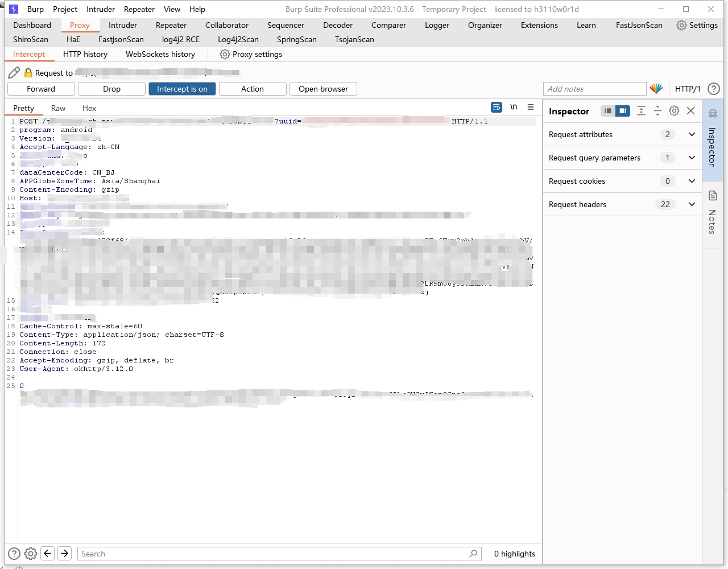This screenshot has height=569, width=728.
Task: Click the Burp Suite logo icon in title bar
Action: (14, 9)
